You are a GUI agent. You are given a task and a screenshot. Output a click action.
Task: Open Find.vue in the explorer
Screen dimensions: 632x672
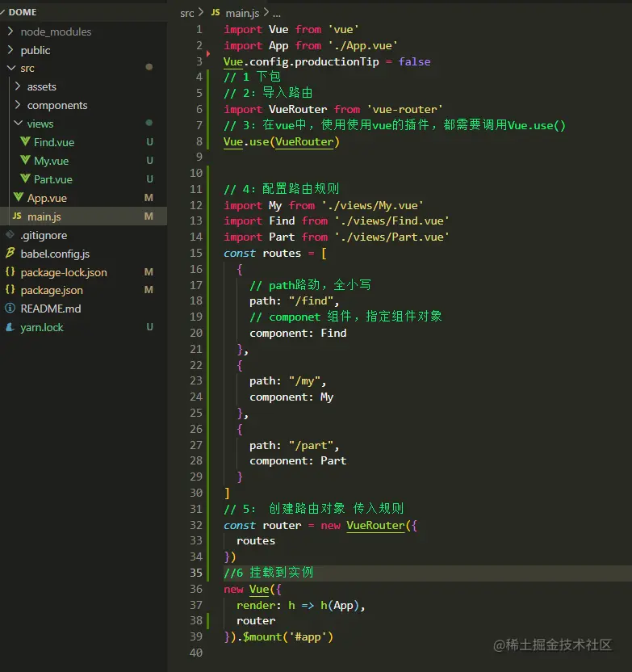pyautogui.click(x=54, y=142)
